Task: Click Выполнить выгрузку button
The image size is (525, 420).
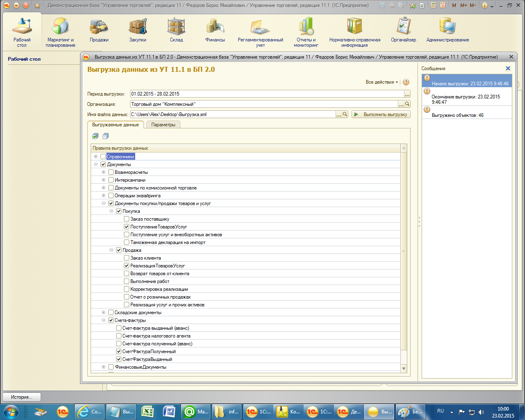Action: pyautogui.click(x=381, y=114)
